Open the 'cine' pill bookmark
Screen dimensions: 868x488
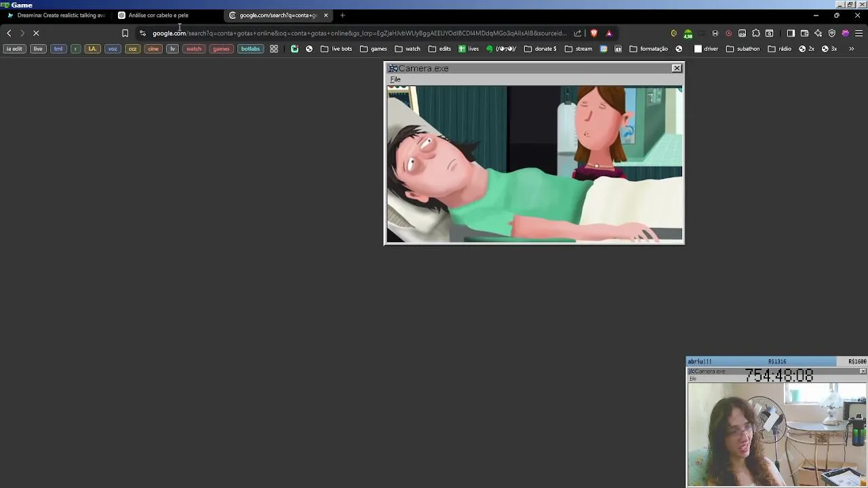point(153,49)
